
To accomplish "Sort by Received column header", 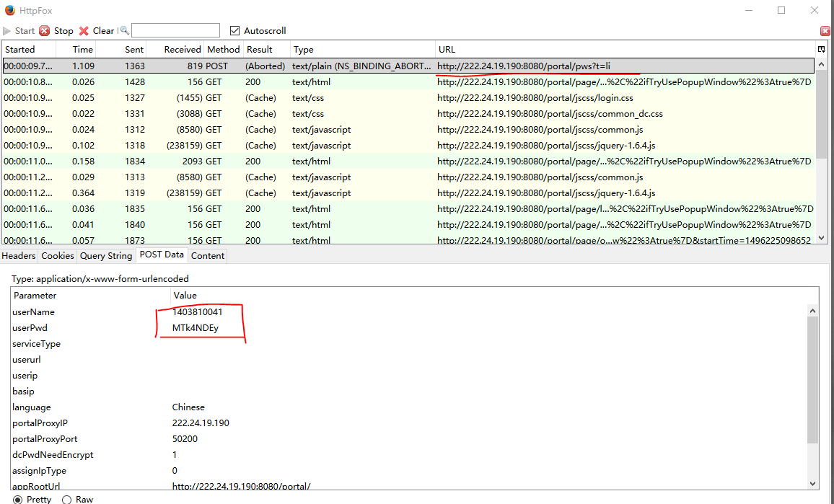I will [175, 50].
